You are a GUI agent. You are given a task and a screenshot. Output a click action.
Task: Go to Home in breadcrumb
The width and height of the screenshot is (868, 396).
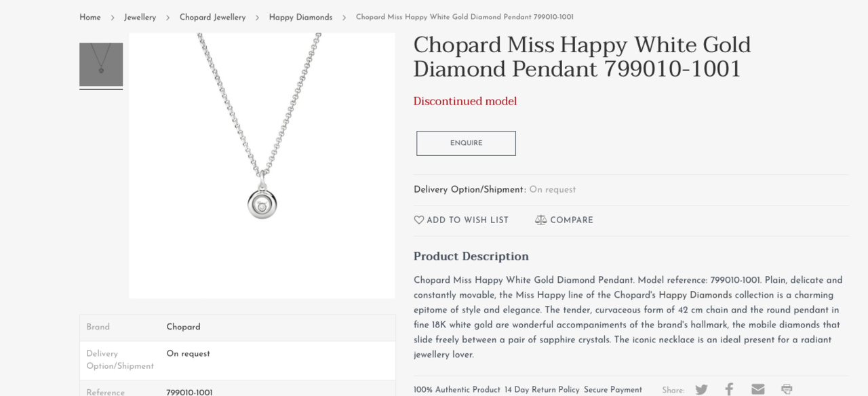pos(90,18)
